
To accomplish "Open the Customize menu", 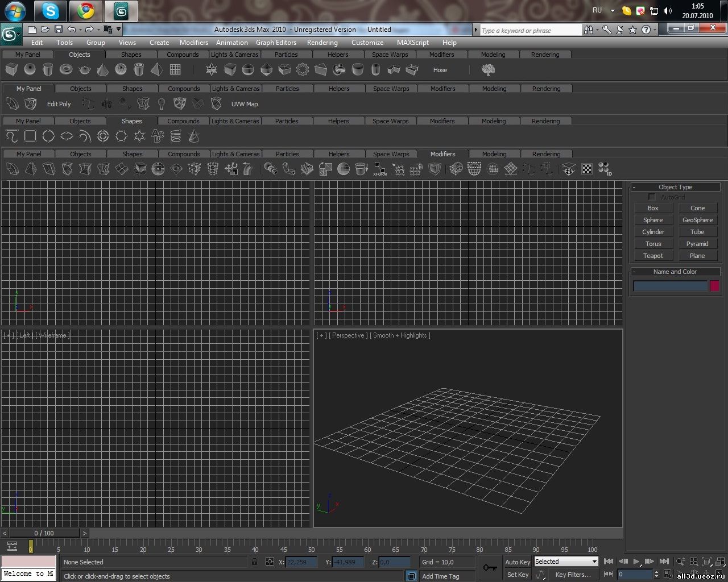I will click(367, 43).
